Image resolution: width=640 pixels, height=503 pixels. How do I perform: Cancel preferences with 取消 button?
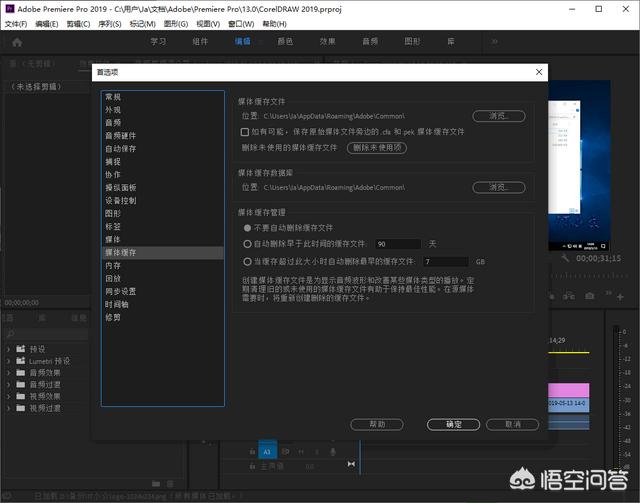pyautogui.click(x=513, y=425)
